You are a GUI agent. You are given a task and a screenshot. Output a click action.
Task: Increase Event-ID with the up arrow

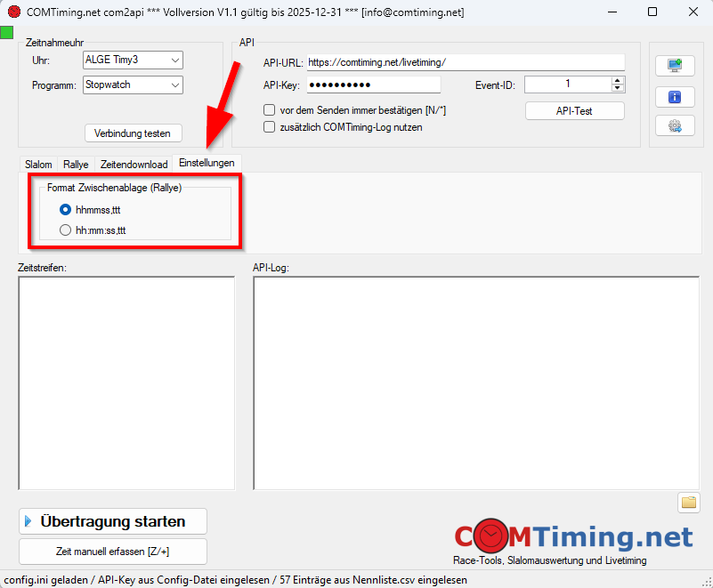[618, 80]
